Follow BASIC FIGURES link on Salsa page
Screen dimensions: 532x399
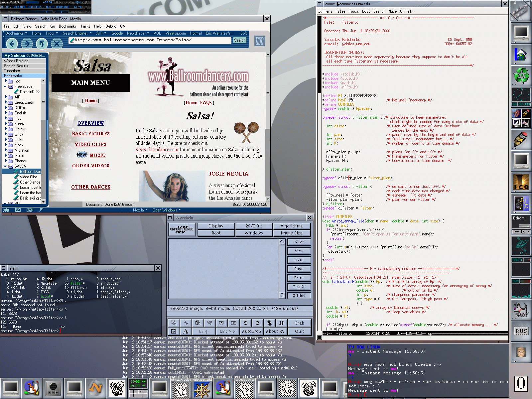click(91, 134)
